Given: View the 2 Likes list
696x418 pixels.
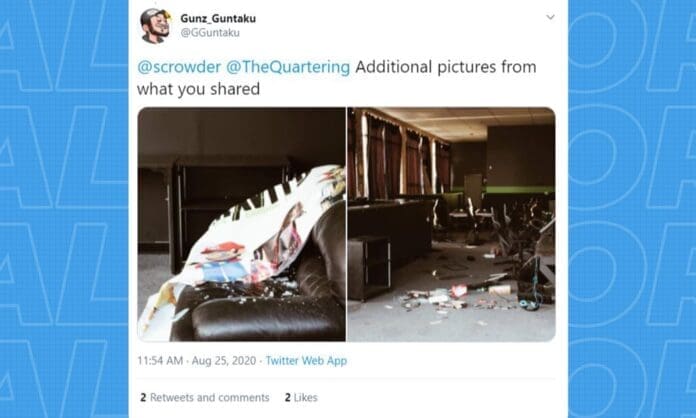Looking at the screenshot, I should [301, 398].
